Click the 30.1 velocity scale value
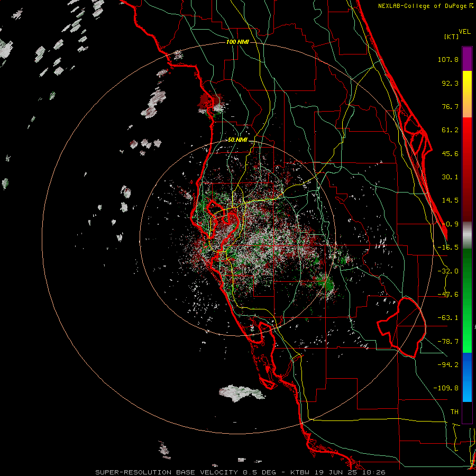This screenshot has height=476, width=476. [450, 177]
